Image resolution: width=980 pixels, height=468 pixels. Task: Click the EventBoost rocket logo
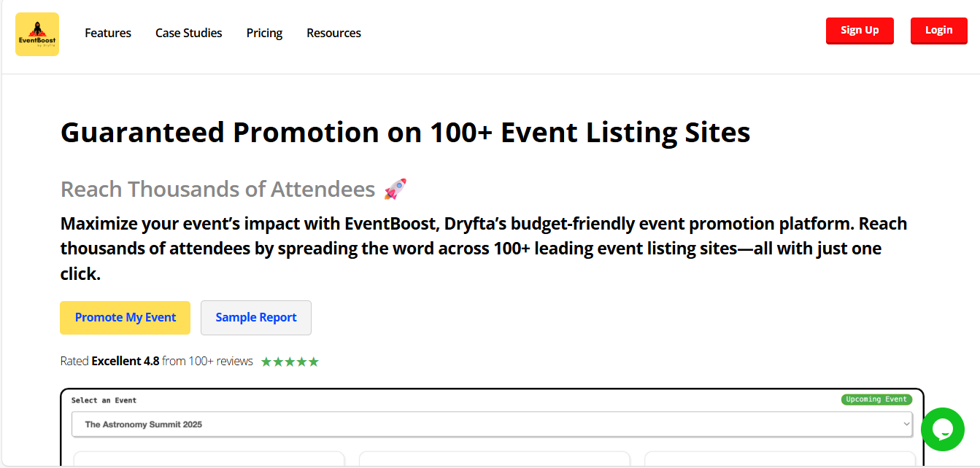pyautogui.click(x=36, y=34)
